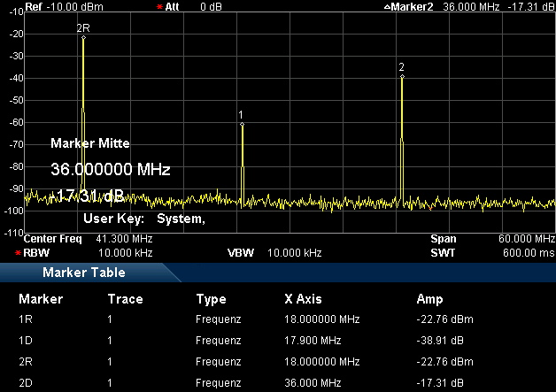Click the triangle icon before Marker2 readout
This screenshot has height=392, width=556.
click(x=387, y=7)
